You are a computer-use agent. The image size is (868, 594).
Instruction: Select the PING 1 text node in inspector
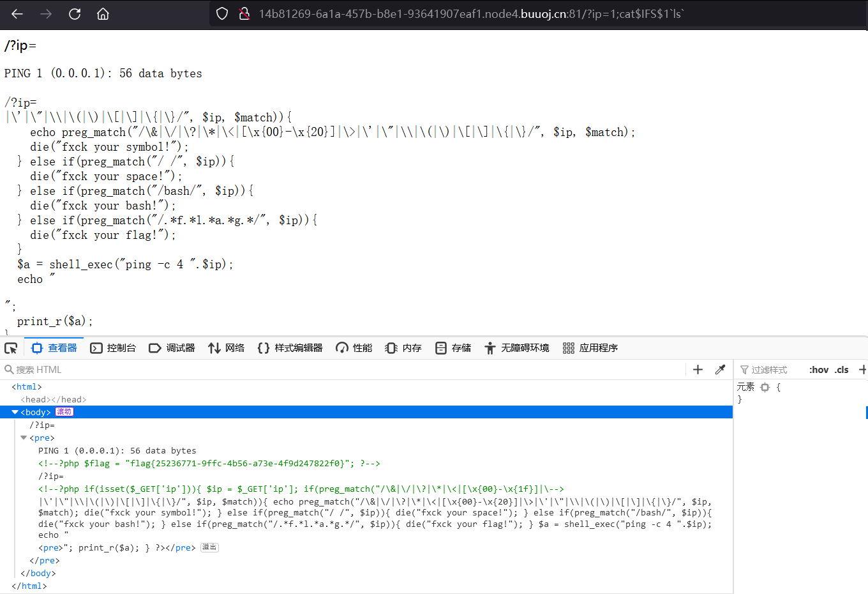[x=117, y=451]
